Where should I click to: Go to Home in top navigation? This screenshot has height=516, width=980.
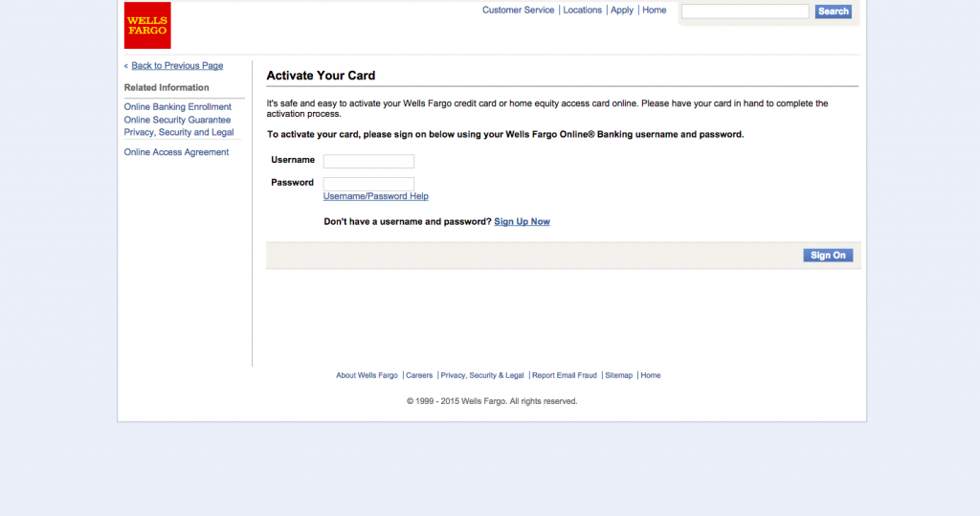coord(655,10)
